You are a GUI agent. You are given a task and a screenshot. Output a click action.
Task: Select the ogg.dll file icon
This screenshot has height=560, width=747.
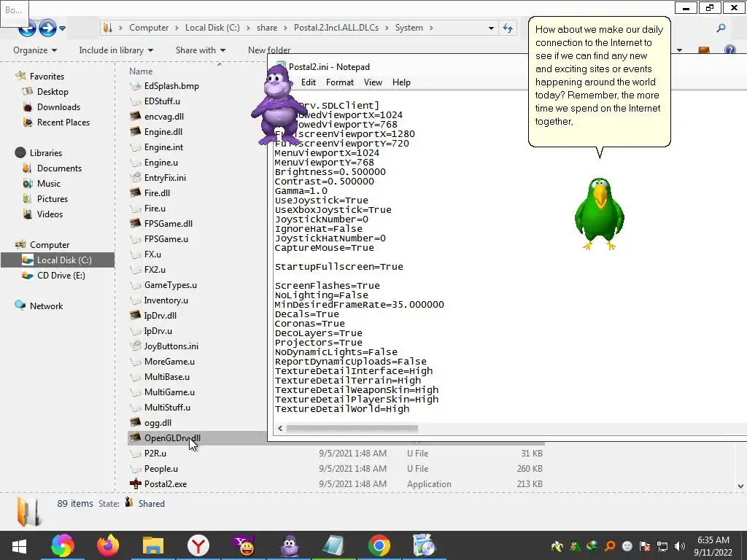(135, 422)
